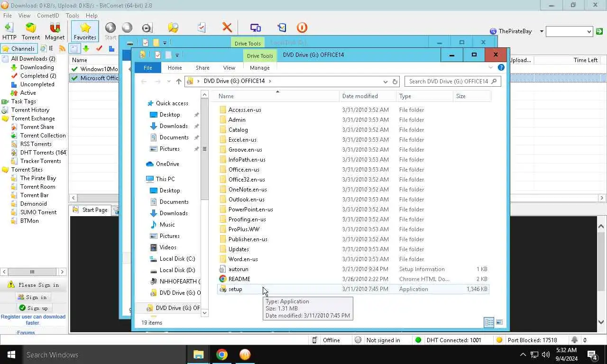Image resolution: width=607 pixels, height=364 pixels.
Task: Click the Search DVD Drive (G:) OFFICE14 box
Action: 452,81
